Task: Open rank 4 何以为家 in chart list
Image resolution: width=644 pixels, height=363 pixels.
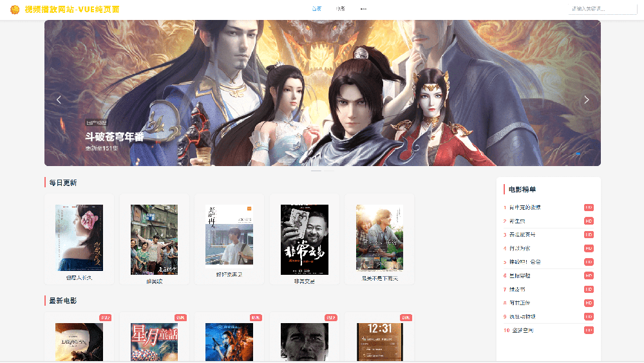Action: (x=520, y=248)
